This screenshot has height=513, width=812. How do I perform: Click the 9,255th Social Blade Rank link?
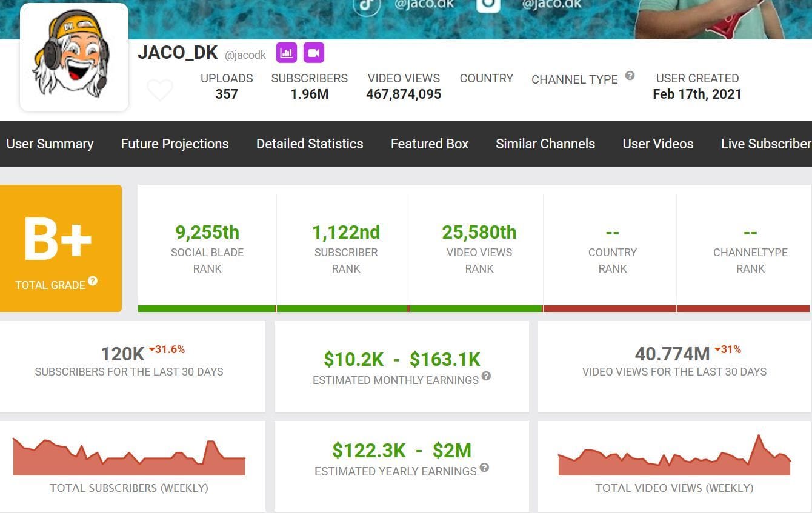coord(207,232)
